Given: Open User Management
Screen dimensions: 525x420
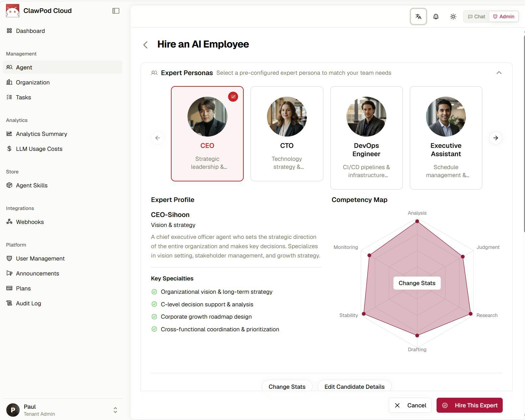Looking at the screenshot, I should click(63, 259).
